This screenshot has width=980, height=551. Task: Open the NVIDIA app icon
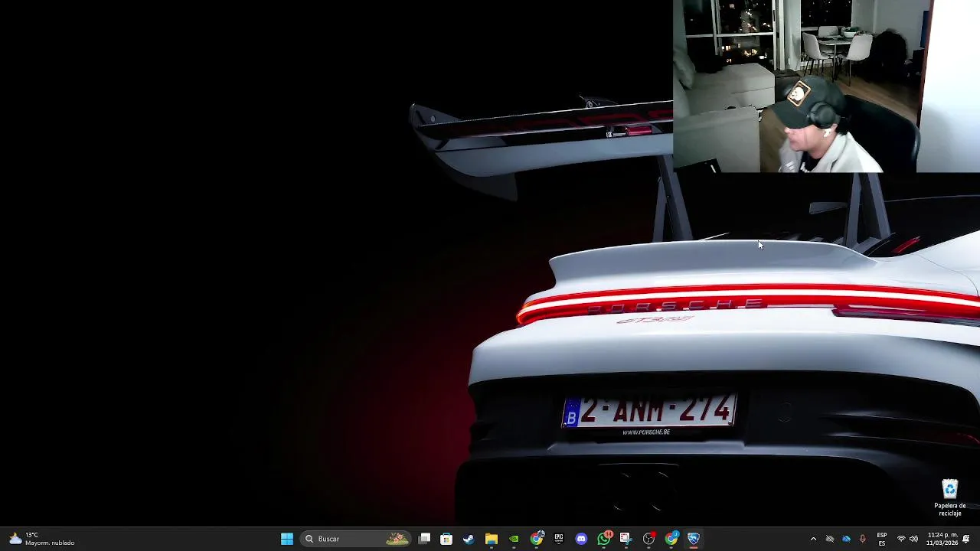[x=514, y=539]
